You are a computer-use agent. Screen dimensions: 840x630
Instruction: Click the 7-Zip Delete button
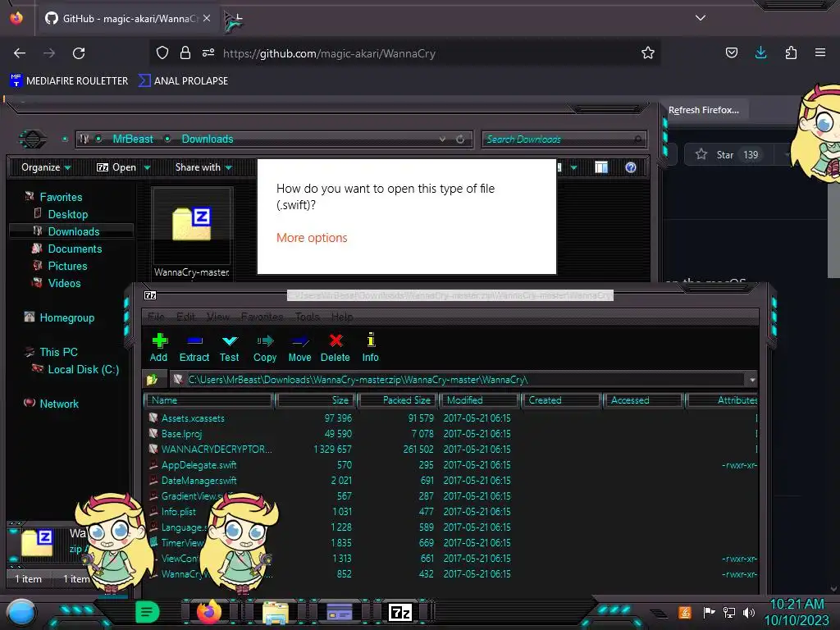pos(336,348)
